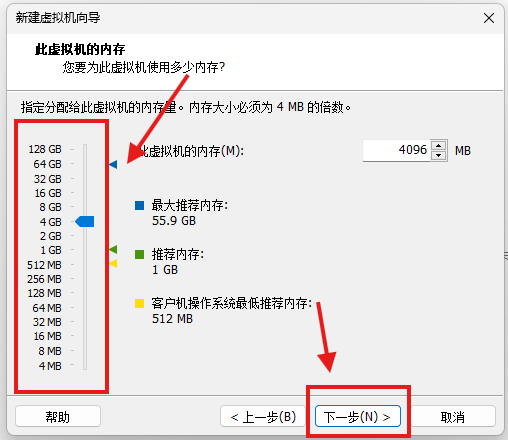Click the green legend square for recommended memory
This screenshot has height=440, width=508.
139,254
